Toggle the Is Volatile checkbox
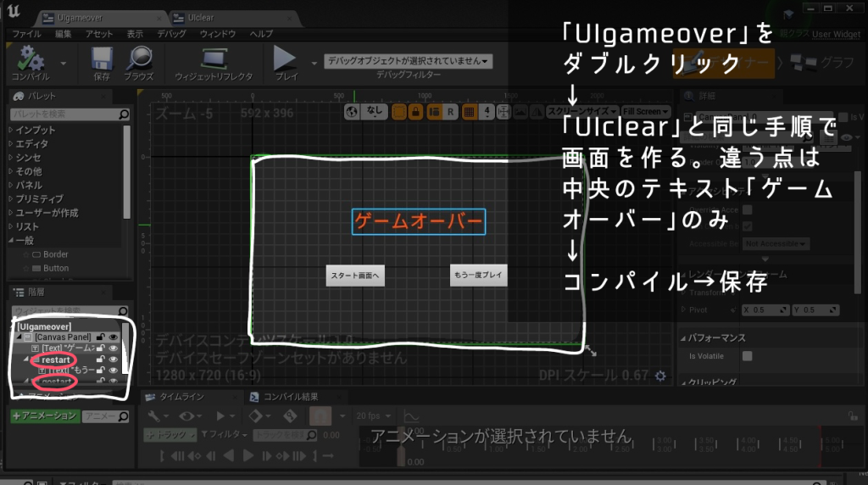The image size is (868, 485). pos(747,356)
